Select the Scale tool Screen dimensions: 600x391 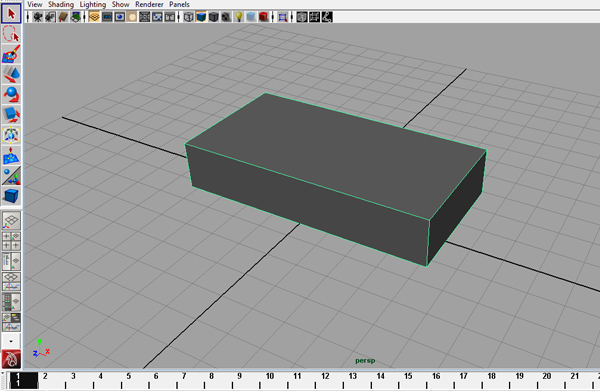11,115
